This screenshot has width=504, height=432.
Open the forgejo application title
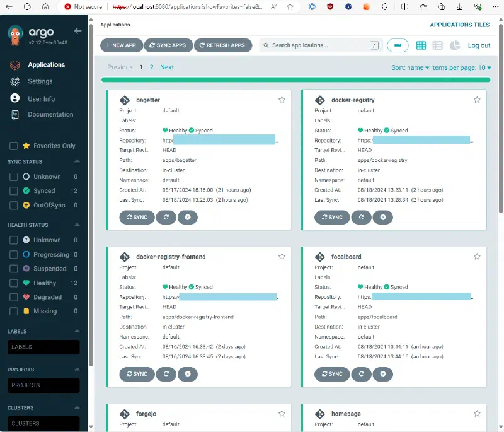pyautogui.click(x=146, y=414)
